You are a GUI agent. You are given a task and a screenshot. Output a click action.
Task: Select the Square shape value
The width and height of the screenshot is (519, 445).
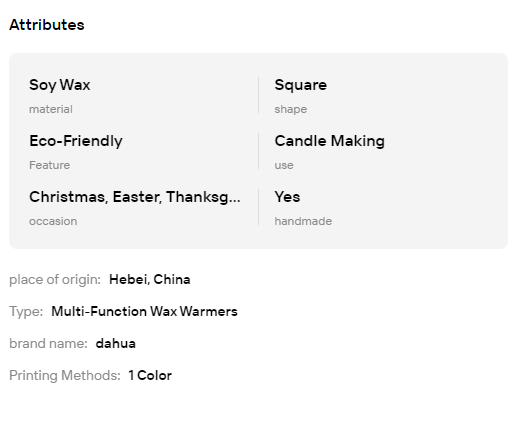click(x=301, y=85)
